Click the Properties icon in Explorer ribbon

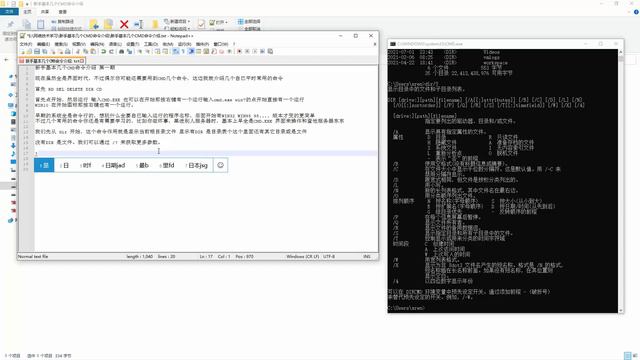click(201, 24)
